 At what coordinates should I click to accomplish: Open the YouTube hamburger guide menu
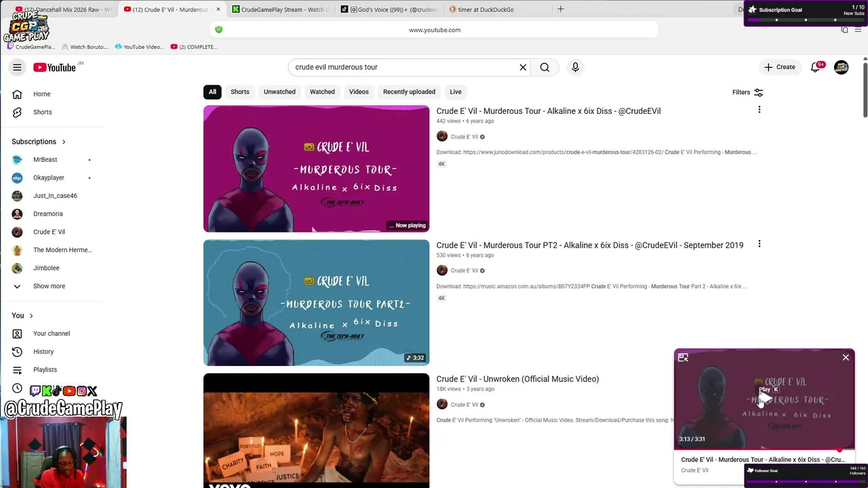coord(17,67)
